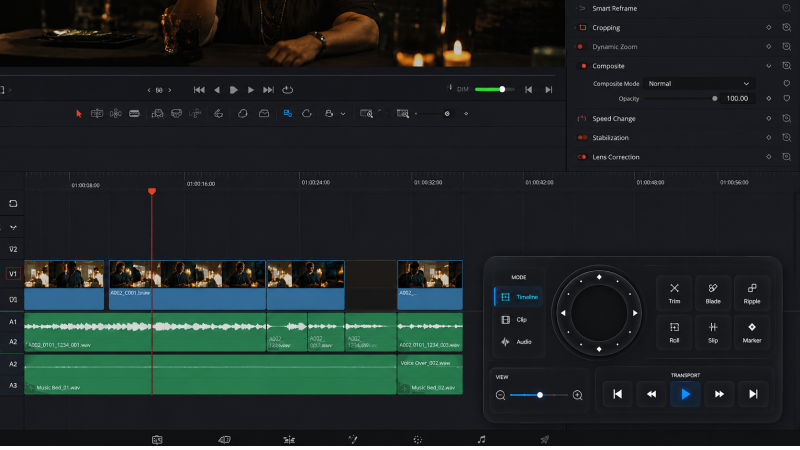Toggle the Speed Change switch
The height and width of the screenshot is (450, 800).
pyautogui.click(x=582, y=118)
